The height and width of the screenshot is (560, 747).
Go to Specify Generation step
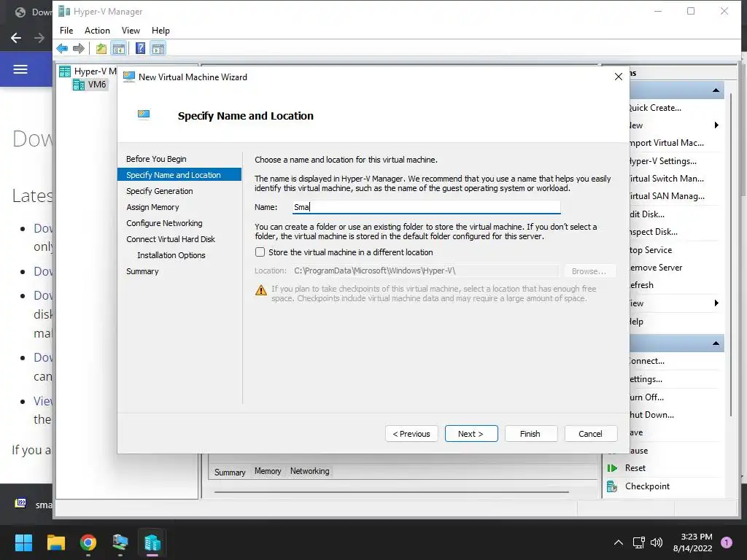click(160, 191)
